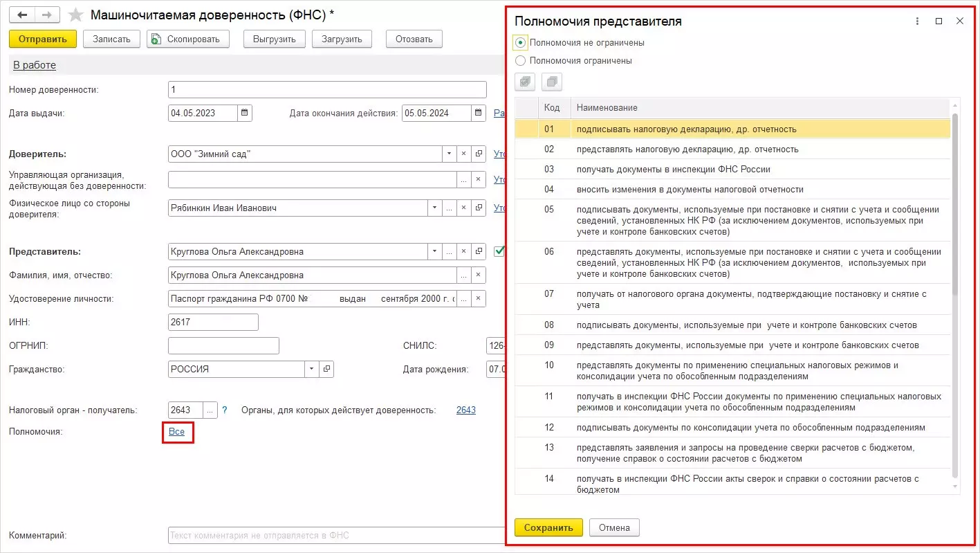Open the three-dot menu of Полномочия представителя
Screen dimensions: 980x553
point(917,21)
